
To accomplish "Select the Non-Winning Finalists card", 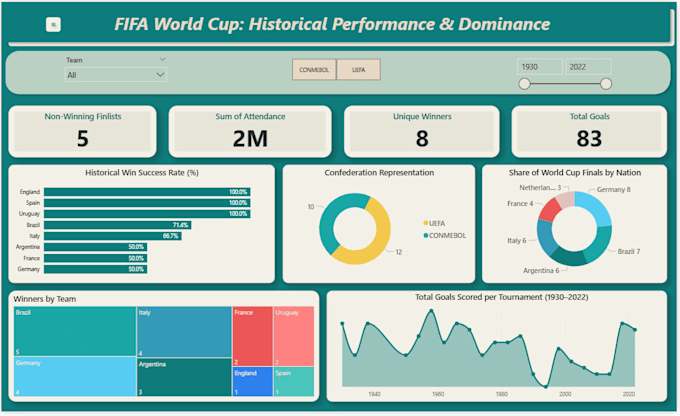I will click(82, 131).
